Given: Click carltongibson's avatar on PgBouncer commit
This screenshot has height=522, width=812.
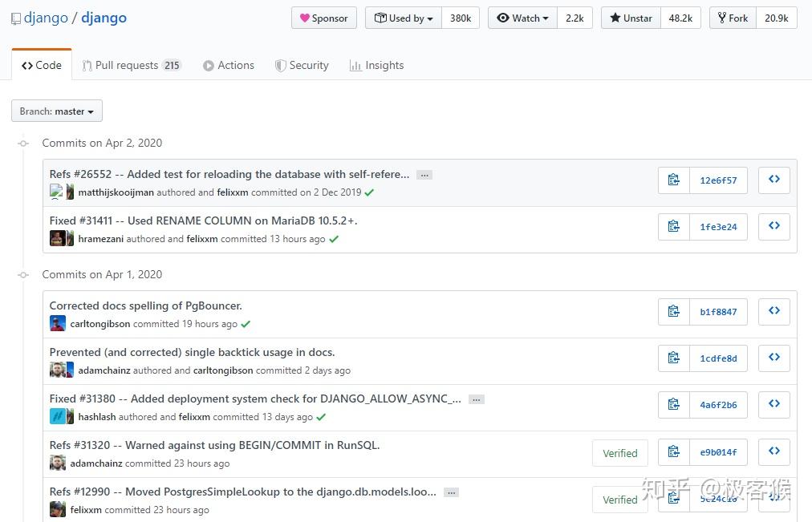Looking at the screenshot, I should tap(58, 324).
